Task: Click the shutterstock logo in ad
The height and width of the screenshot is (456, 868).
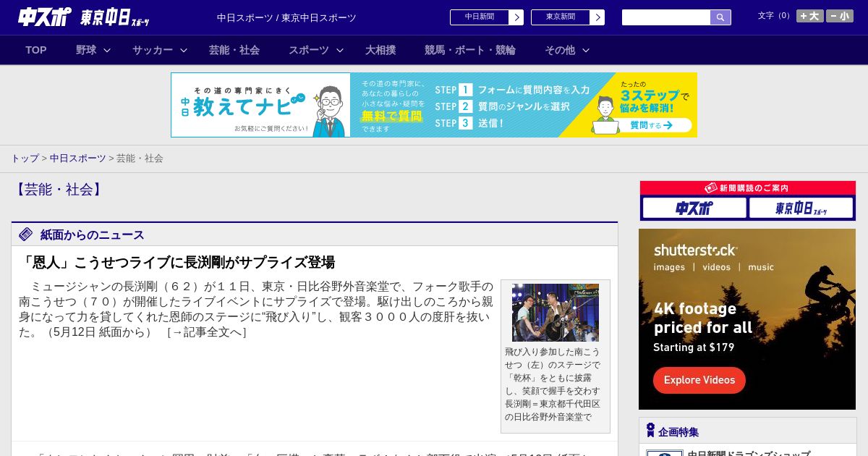Action: point(695,250)
